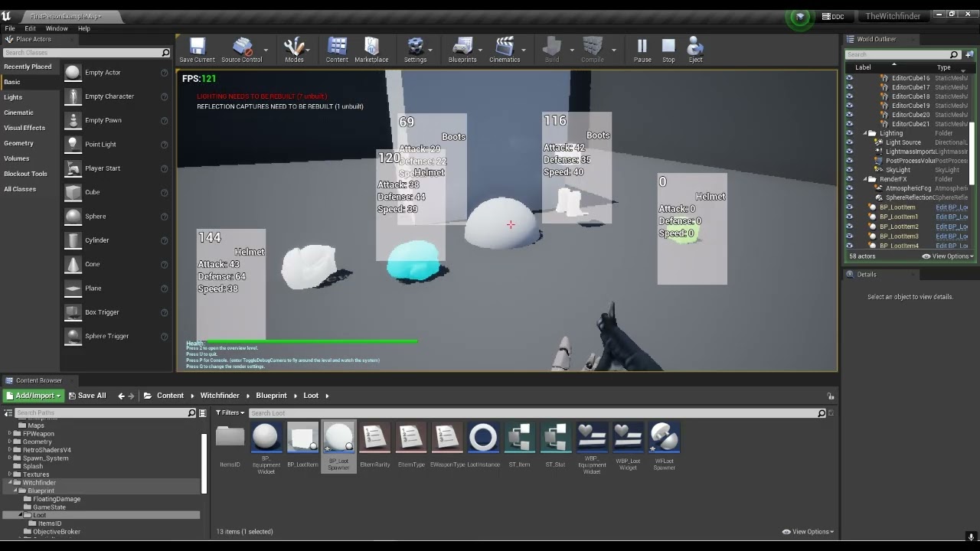
Task: Select the WBP_Equipment Widget asset
Action: pyautogui.click(x=592, y=448)
